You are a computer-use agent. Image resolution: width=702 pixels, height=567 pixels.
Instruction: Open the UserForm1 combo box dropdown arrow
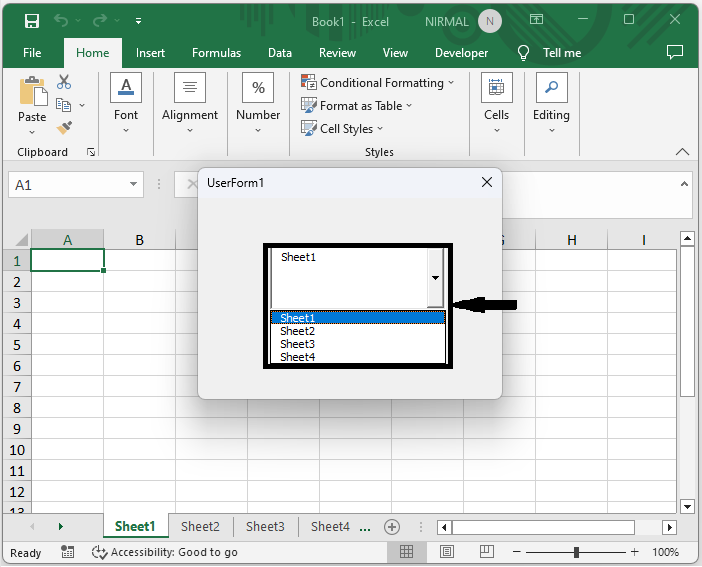click(435, 278)
